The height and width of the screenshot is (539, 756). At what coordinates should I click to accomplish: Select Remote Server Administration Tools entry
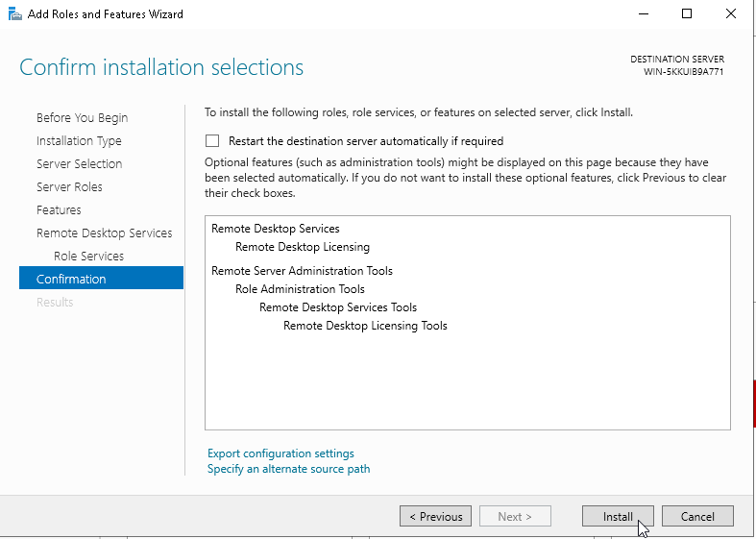(x=302, y=271)
